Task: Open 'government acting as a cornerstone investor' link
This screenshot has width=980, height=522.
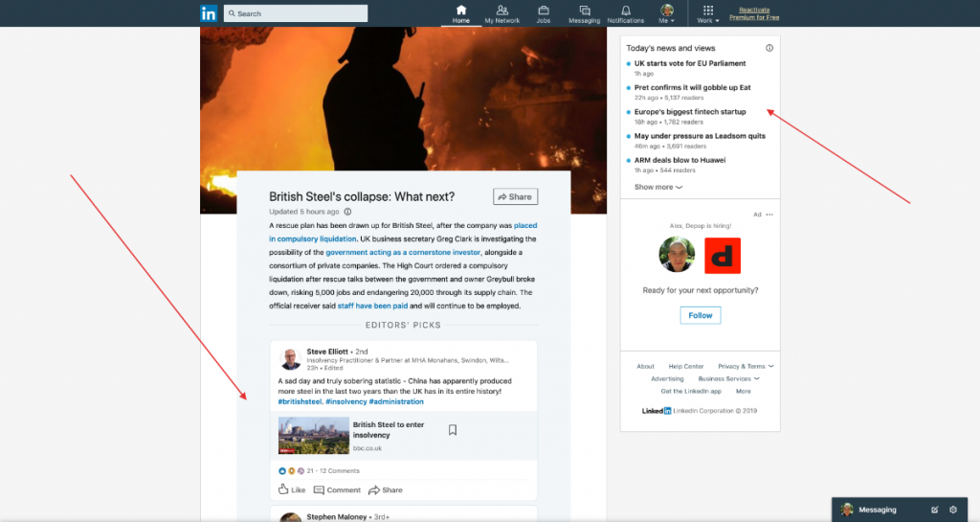Action: (403, 252)
